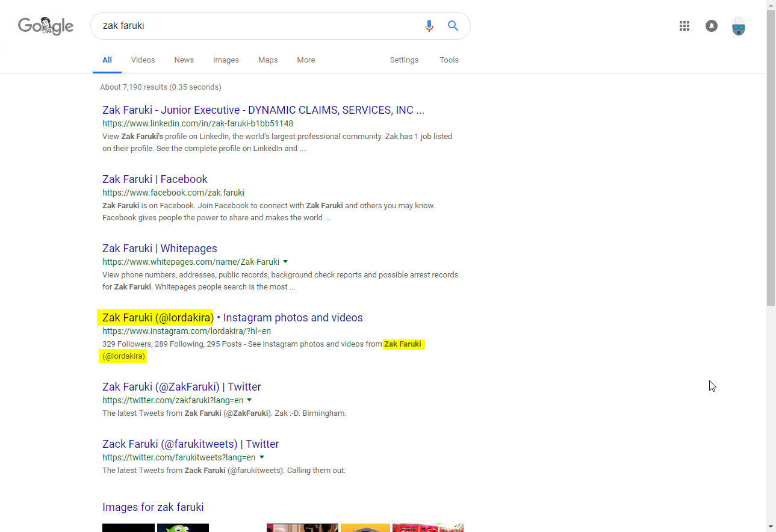Viewport: 776px width, 532px height.
Task: Open the Google account avatar
Action: click(x=739, y=26)
